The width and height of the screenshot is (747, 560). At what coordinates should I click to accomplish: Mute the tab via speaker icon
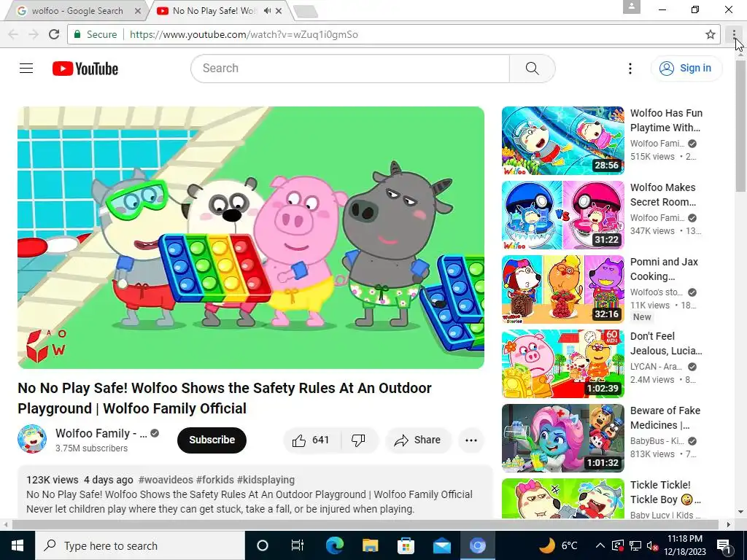tap(267, 10)
